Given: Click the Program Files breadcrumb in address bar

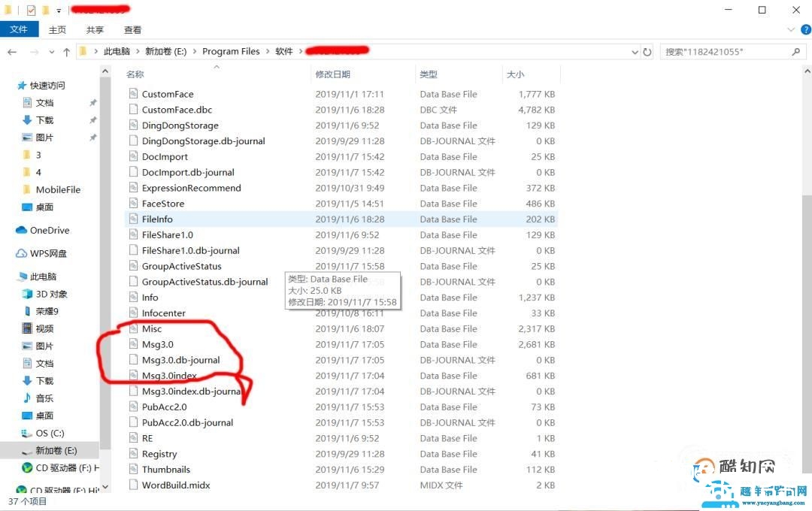Looking at the screenshot, I should pyautogui.click(x=231, y=52).
